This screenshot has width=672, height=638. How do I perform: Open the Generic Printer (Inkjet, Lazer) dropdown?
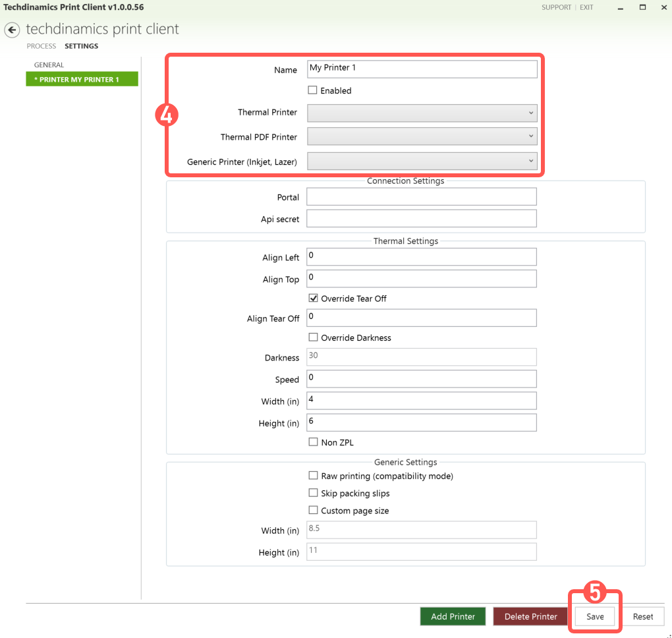(x=422, y=161)
